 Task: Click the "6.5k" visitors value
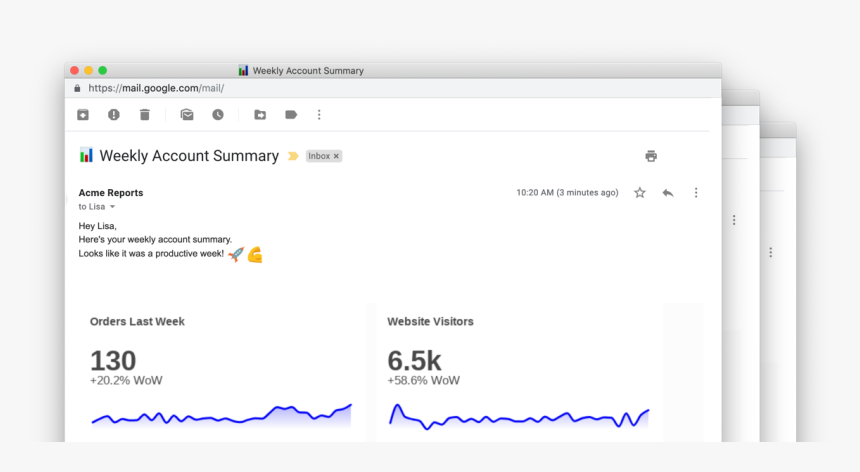(x=414, y=361)
